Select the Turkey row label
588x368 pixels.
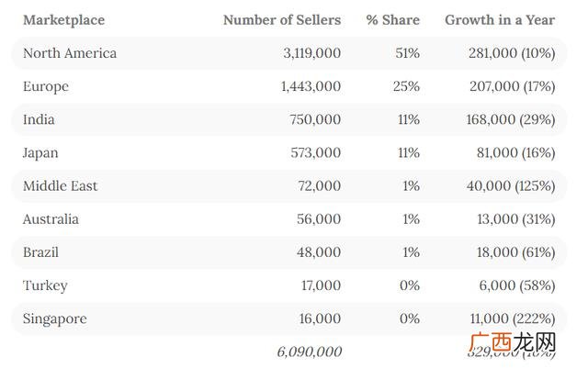(45, 286)
